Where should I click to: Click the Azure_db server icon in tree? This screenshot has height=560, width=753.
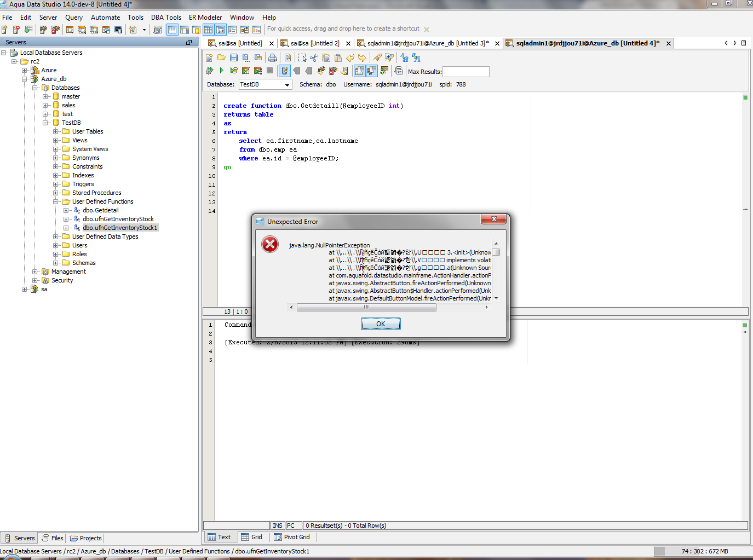[35, 79]
